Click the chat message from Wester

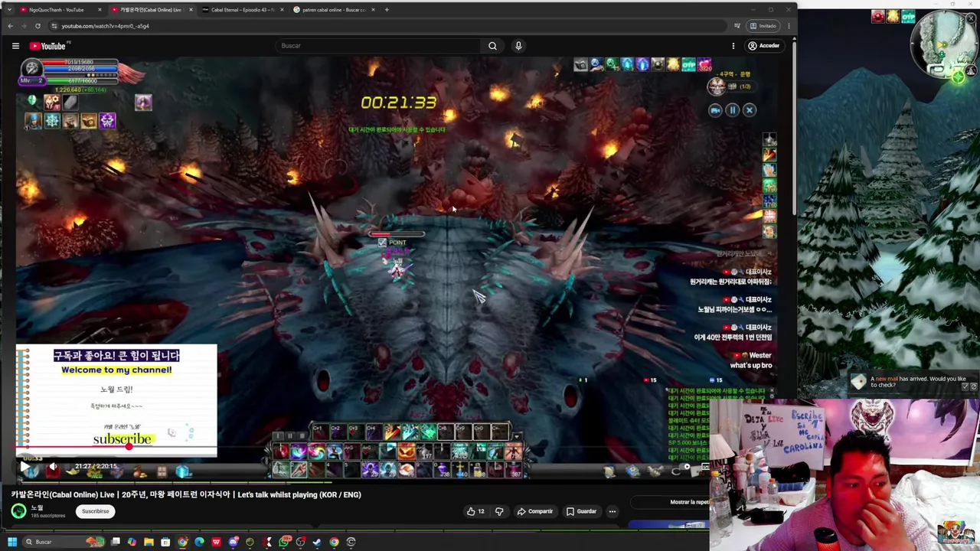click(750, 360)
